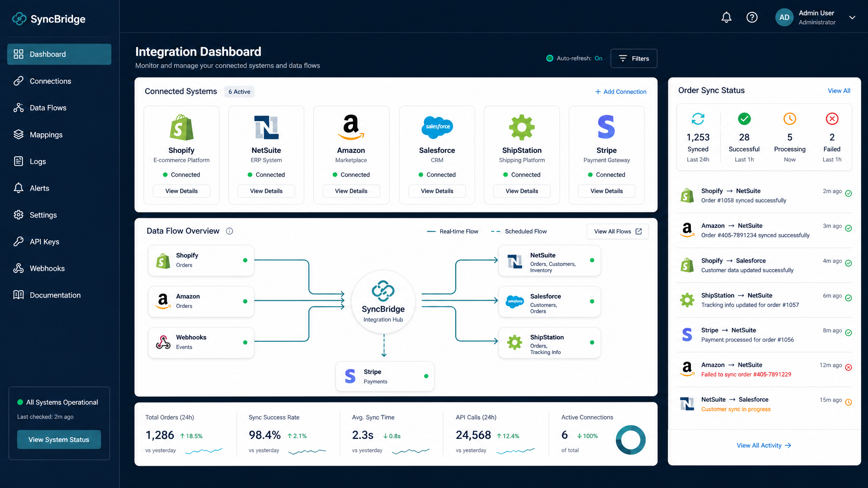Image resolution: width=868 pixels, height=488 pixels.
Task: Click the orange in-progress clock at 15m ago
Action: 849,402
